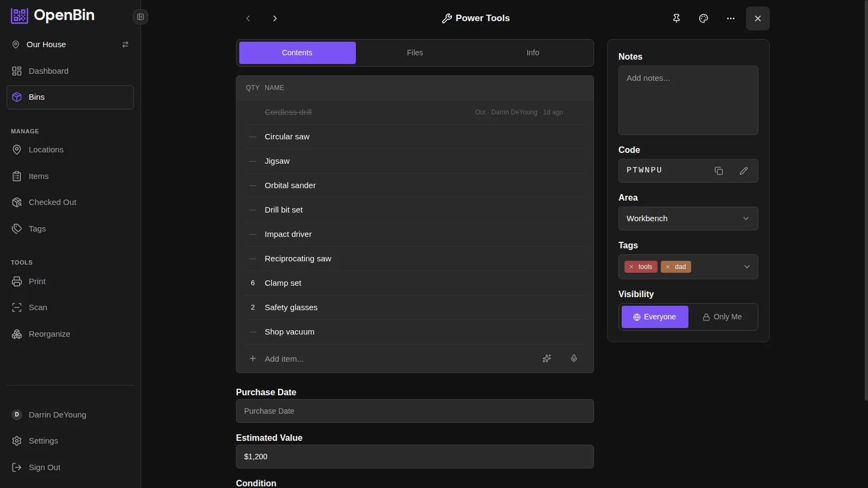
Task: Click the AI sparkle add-item icon
Action: (x=547, y=358)
